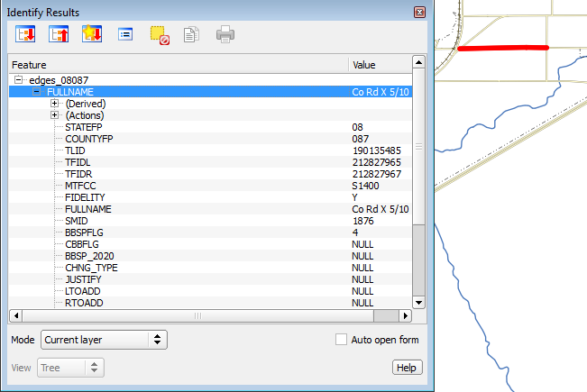Expand the (Actions) tree node
The height and width of the screenshot is (392, 587).
click(54, 115)
